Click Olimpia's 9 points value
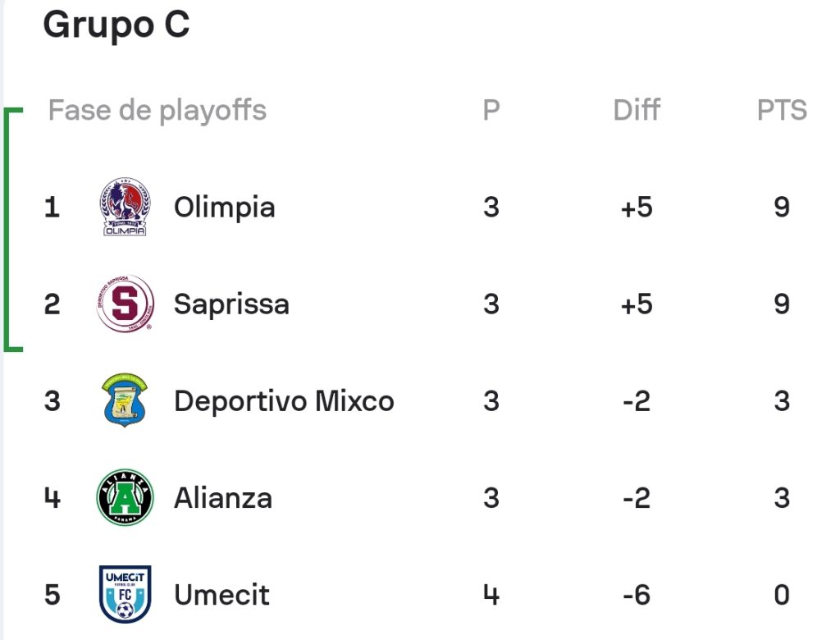The height and width of the screenshot is (640, 840). pyautogui.click(x=782, y=207)
